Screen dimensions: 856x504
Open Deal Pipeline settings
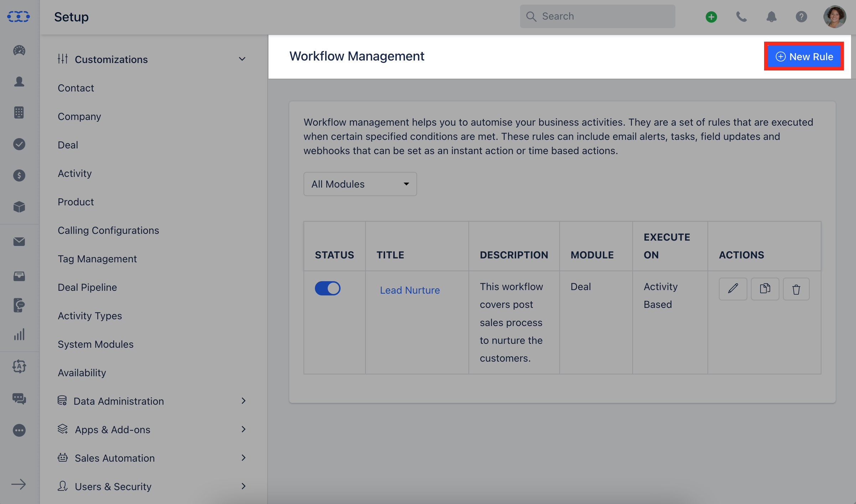87,287
